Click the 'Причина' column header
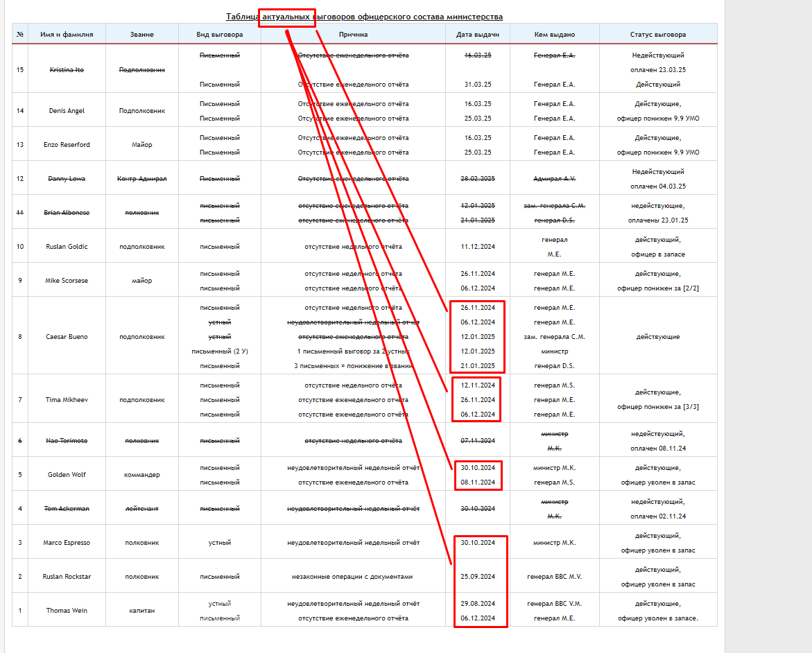 pyautogui.click(x=353, y=34)
